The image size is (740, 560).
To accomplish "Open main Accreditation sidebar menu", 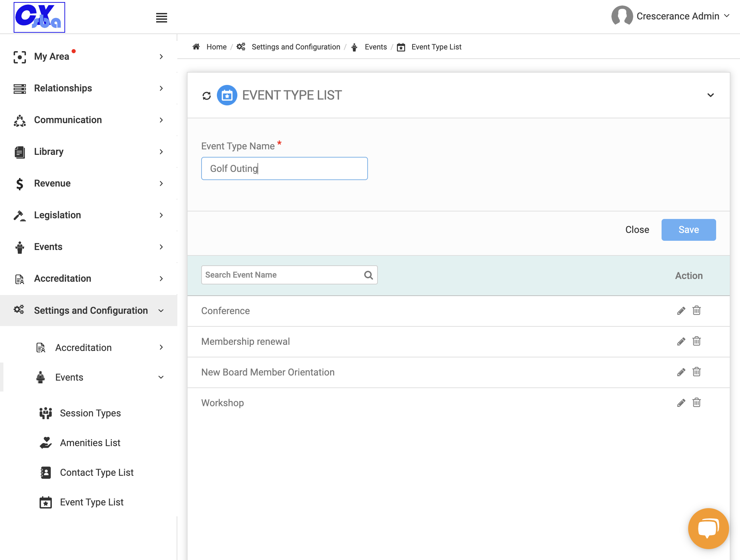I will click(x=89, y=279).
